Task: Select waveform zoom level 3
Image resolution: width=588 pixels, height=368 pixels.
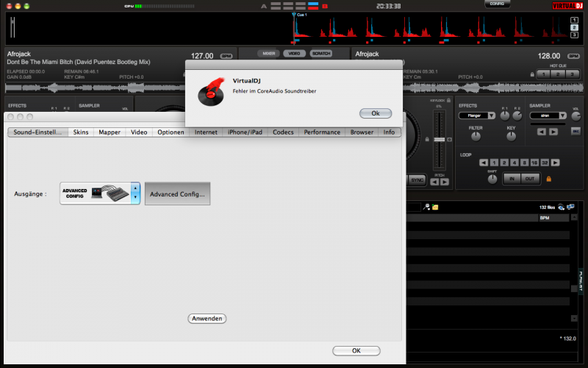Action: (574, 35)
